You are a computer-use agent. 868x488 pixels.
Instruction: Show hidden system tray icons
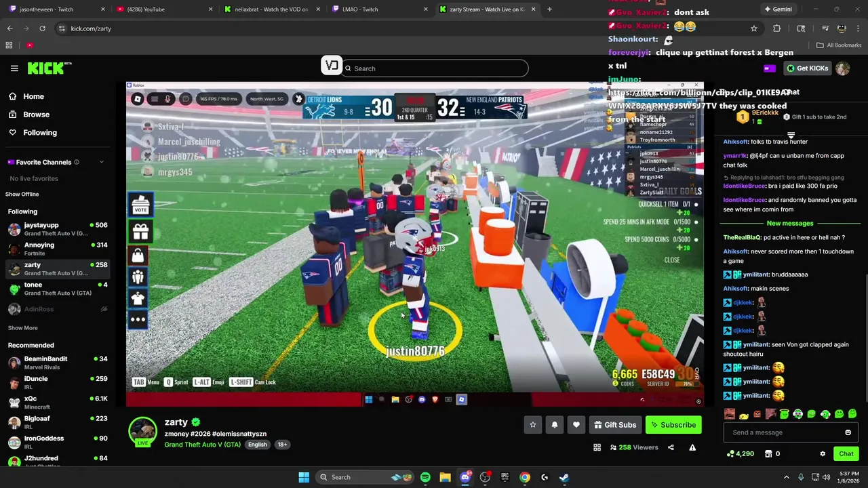pos(787,477)
